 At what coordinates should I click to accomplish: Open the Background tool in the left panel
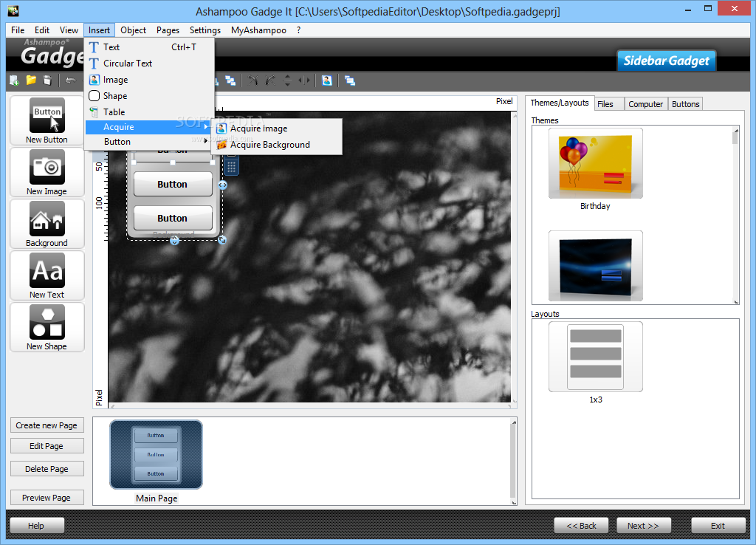[47, 224]
